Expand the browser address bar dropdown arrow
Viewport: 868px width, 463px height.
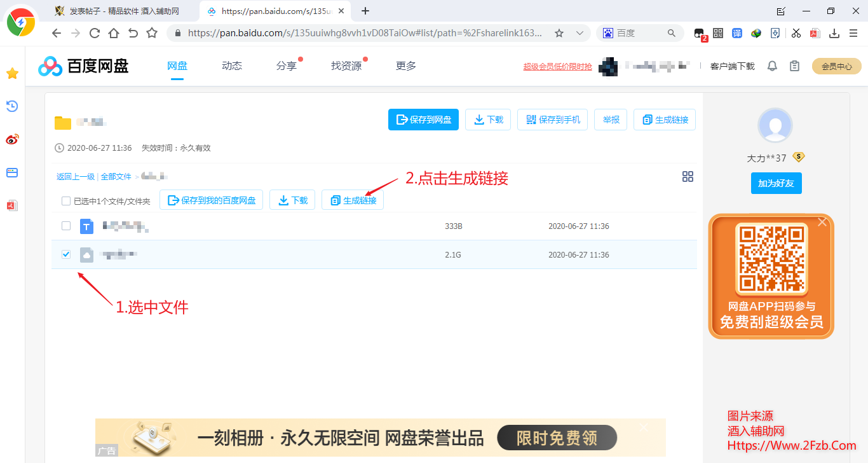point(579,32)
